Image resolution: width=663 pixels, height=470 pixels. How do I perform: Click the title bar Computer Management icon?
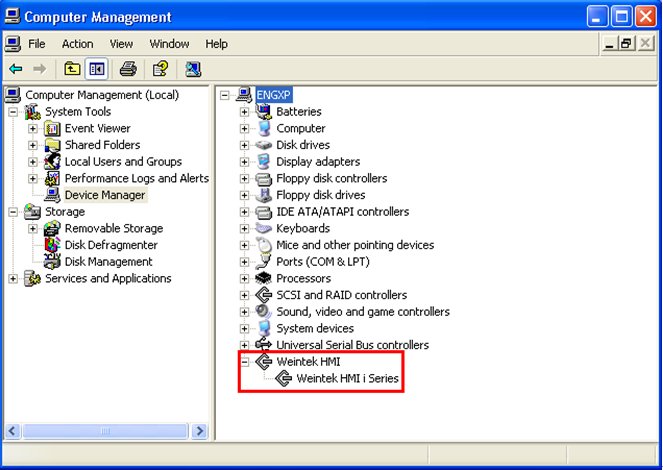[x=12, y=16]
